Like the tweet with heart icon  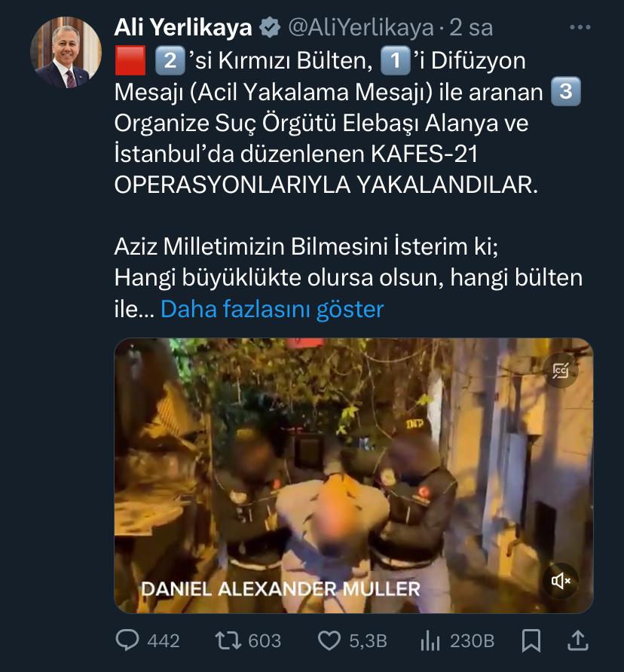point(329,640)
